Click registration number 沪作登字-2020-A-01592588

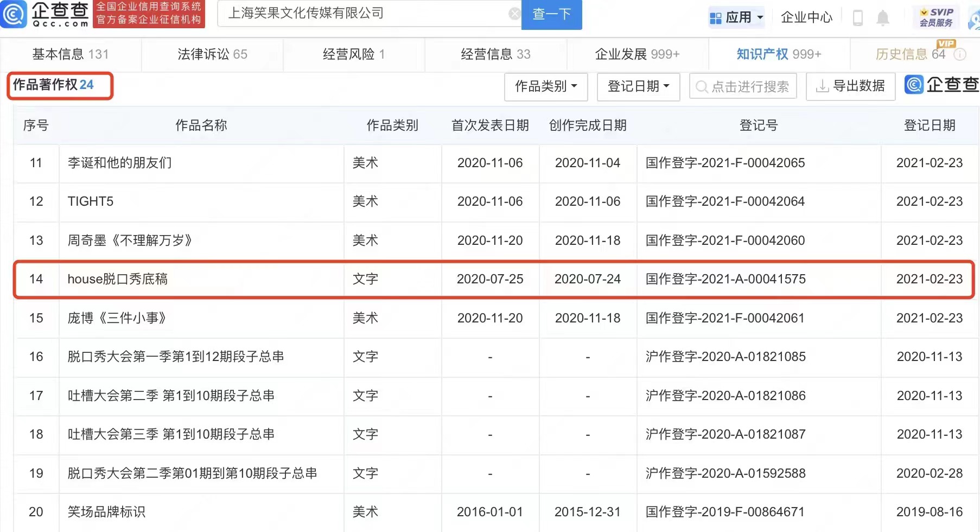pyautogui.click(x=726, y=473)
